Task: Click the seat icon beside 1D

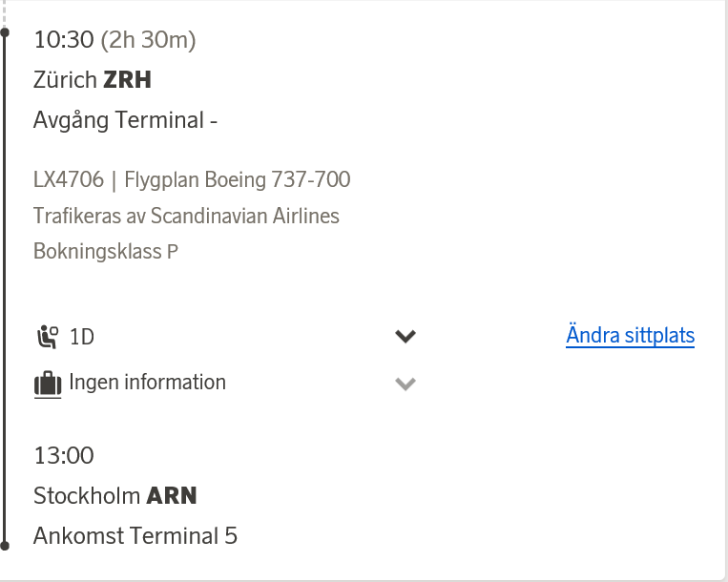Action: click(47, 336)
